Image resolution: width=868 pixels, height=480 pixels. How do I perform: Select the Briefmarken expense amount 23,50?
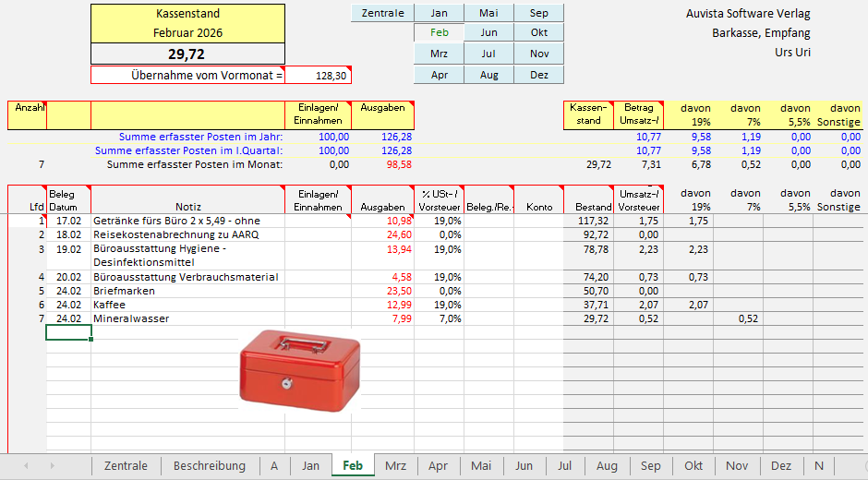pos(382,291)
